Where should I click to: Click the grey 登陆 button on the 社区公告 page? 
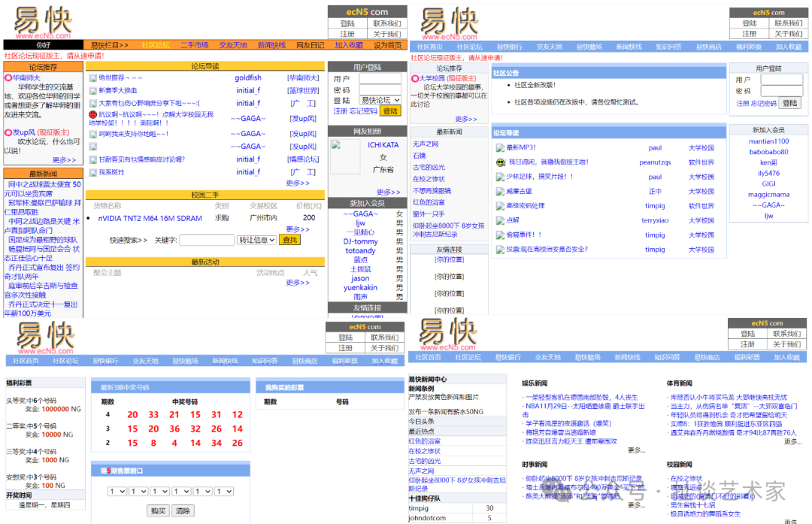point(790,103)
